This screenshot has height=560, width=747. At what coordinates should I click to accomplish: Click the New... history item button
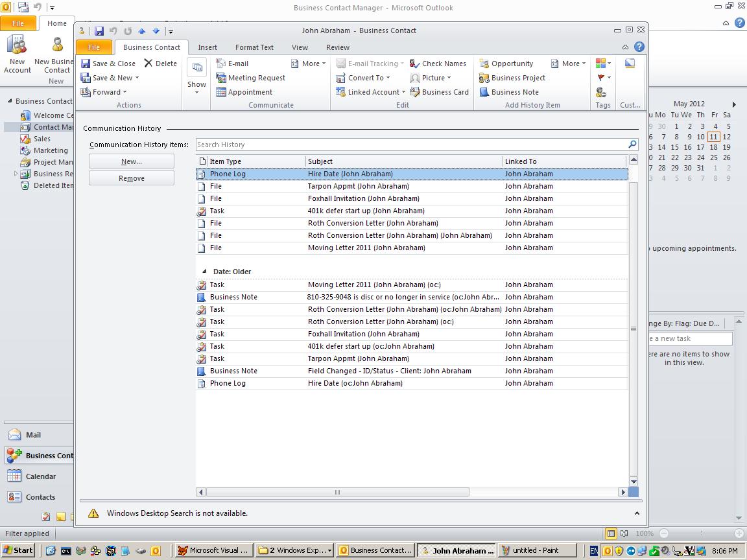point(132,161)
